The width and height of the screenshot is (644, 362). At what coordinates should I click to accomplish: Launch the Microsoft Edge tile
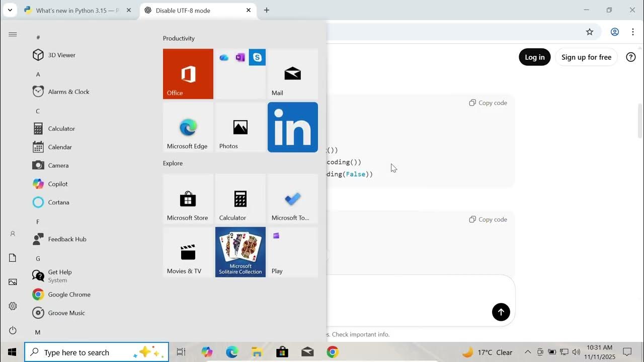188,127
